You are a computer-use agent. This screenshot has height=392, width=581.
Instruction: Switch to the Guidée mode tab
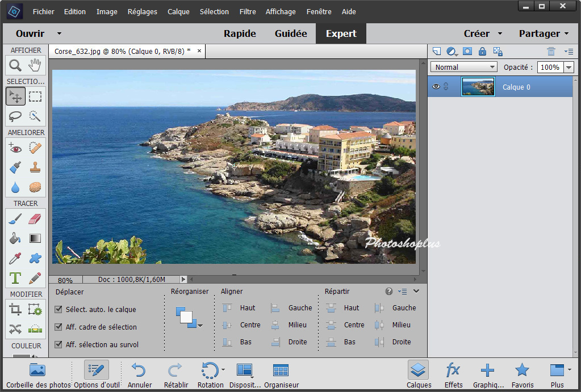[291, 33]
